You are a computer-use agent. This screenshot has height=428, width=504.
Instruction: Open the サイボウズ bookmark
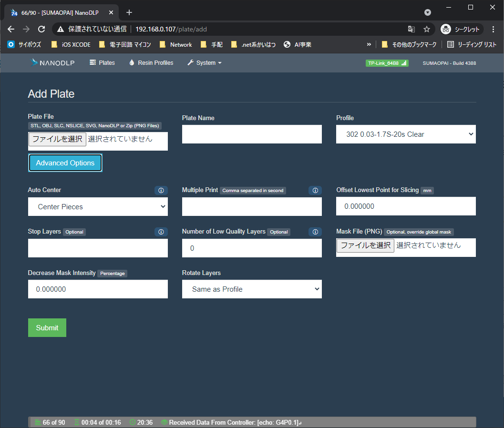click(x=24, y=45)
